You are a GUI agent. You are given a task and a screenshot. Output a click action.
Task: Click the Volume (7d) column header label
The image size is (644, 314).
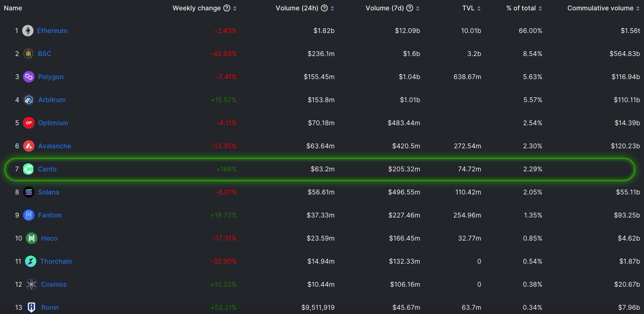(385, 8)
